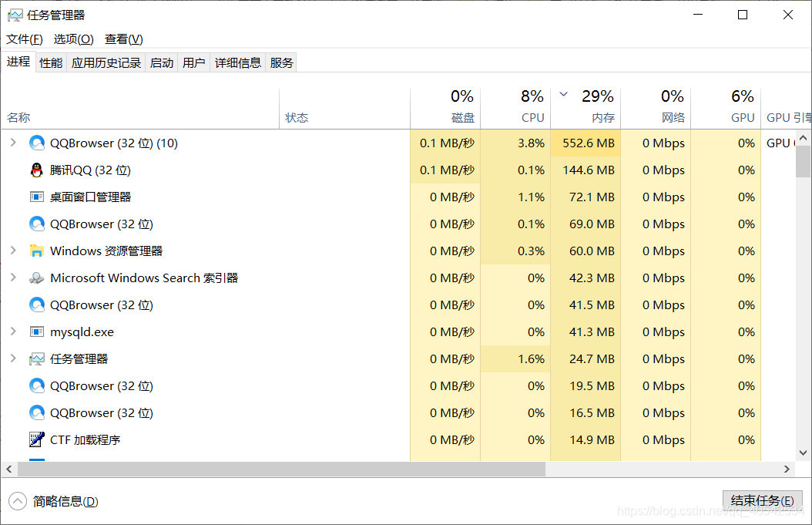Click the 简略信息 collapse arrow icon
The height and width of the screenshot is (525, 812).
(18, 501)
